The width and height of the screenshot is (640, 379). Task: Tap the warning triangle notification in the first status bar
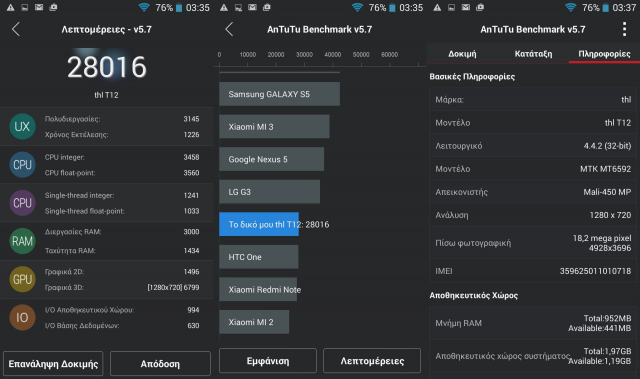point(11,7)
